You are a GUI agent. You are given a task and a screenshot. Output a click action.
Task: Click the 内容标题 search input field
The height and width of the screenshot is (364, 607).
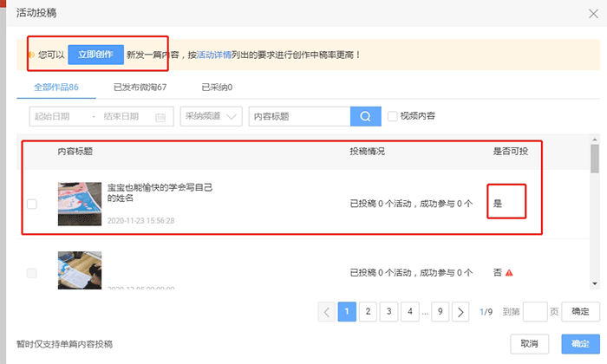tap(298, 117)
